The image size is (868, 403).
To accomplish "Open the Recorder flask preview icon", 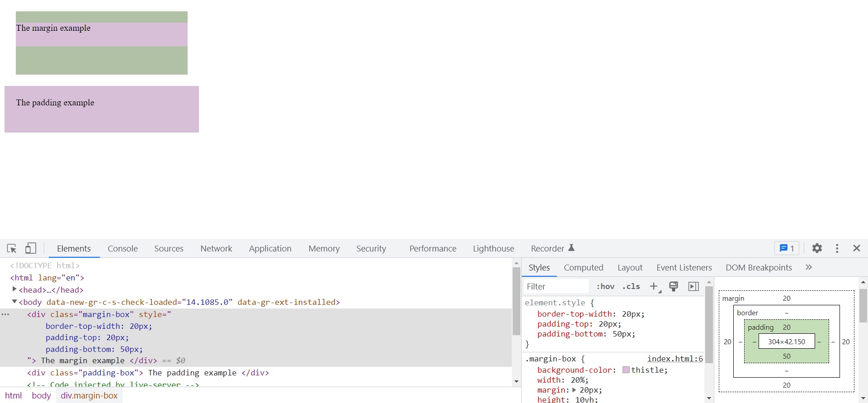I will pos(571,248).
